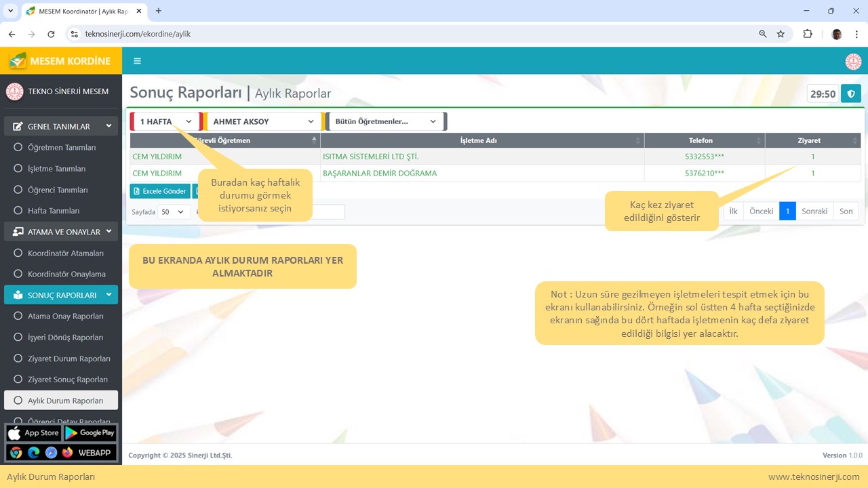Go to the Sonraki page

(814, 211)
